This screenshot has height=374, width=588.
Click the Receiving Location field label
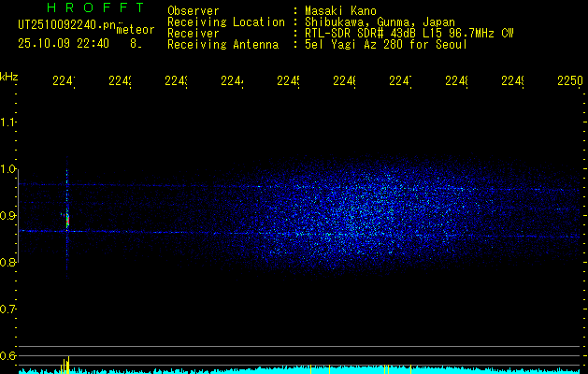tap(226, 22)
